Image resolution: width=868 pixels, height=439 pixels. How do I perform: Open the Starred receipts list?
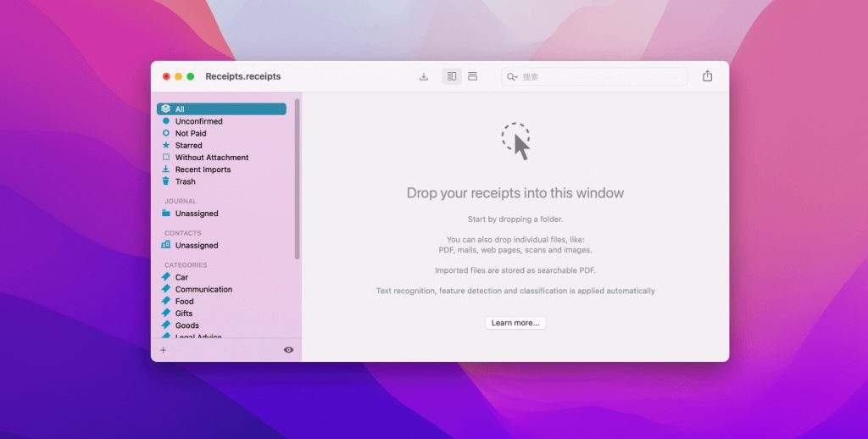[188, 146]
